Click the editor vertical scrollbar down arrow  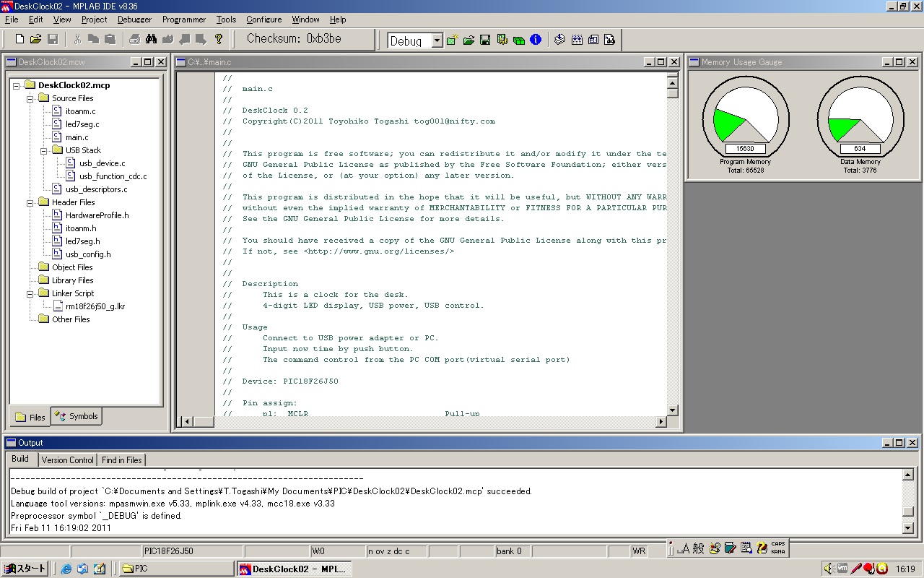(673, 410)
